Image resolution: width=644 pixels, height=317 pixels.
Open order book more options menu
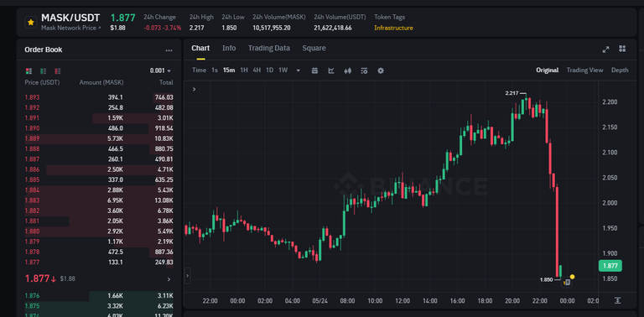pos(169,50)
